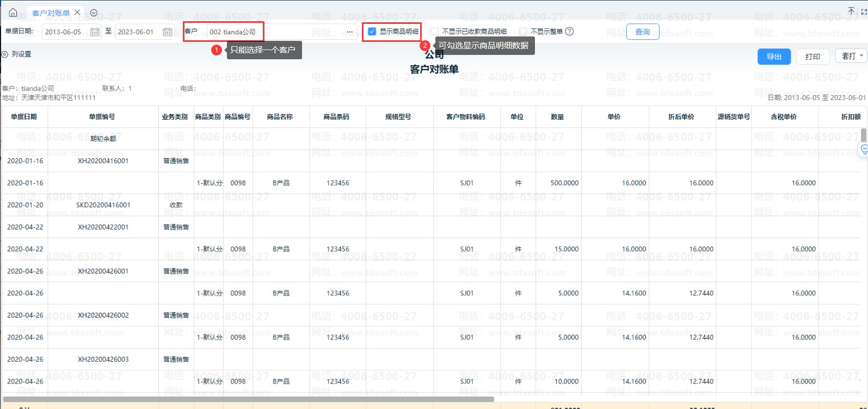Open calendar picker for start date 2013-06-05
Viewport: 868px width, 409px height.
pyautogui.click(x=95, y=32)
